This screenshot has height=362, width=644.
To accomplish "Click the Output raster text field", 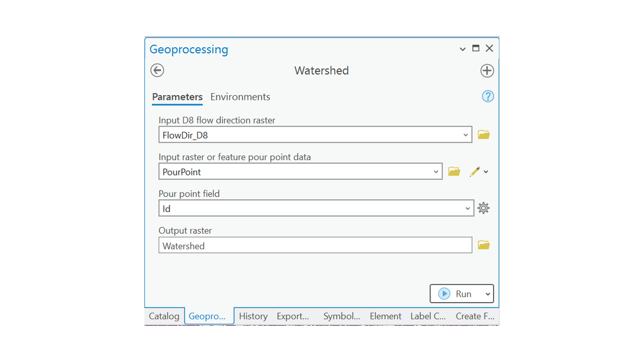I will click(x=315, y=245).
